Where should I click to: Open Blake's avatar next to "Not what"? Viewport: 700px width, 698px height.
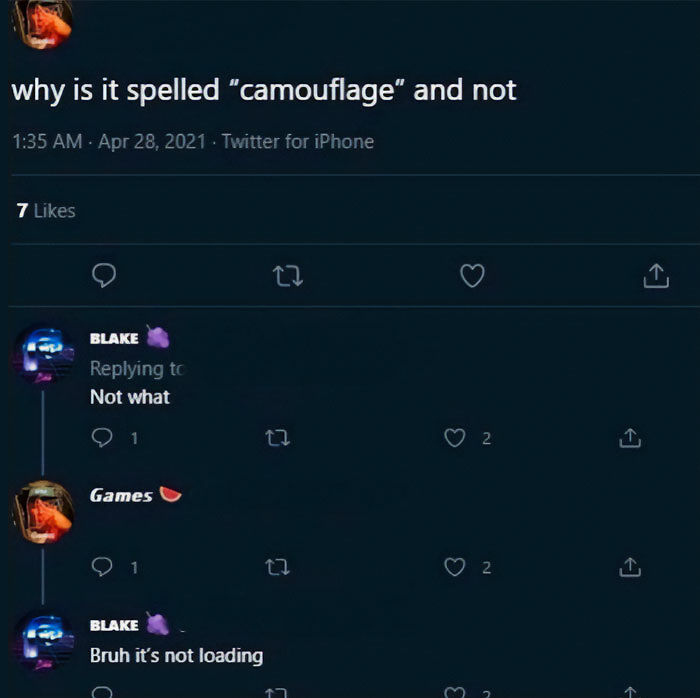(x=43, y=356)
